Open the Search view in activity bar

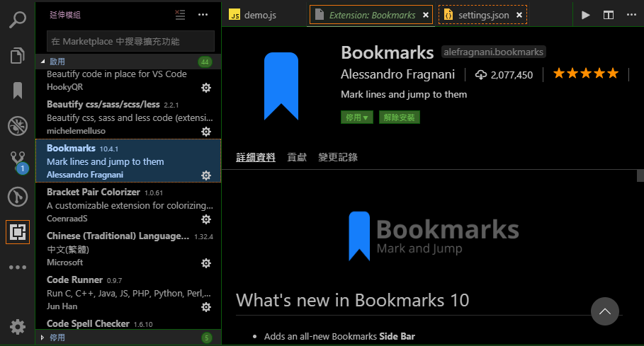coord(18,20)
